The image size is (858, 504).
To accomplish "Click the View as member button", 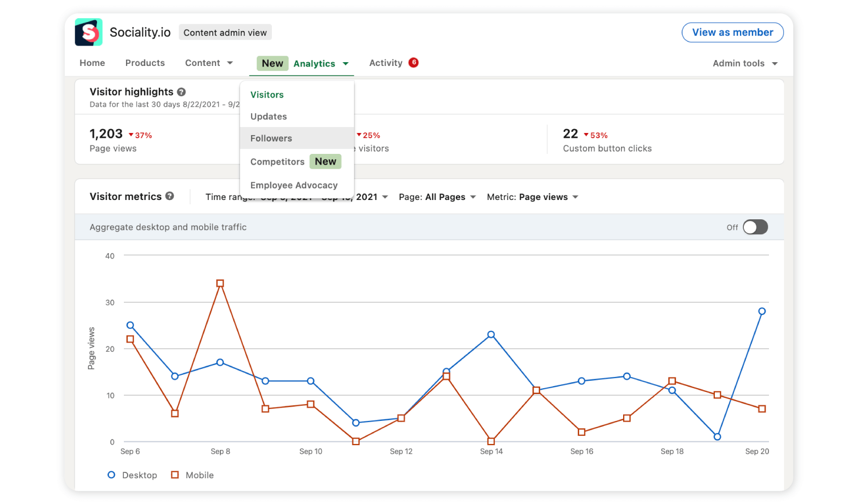I will 733,32.
